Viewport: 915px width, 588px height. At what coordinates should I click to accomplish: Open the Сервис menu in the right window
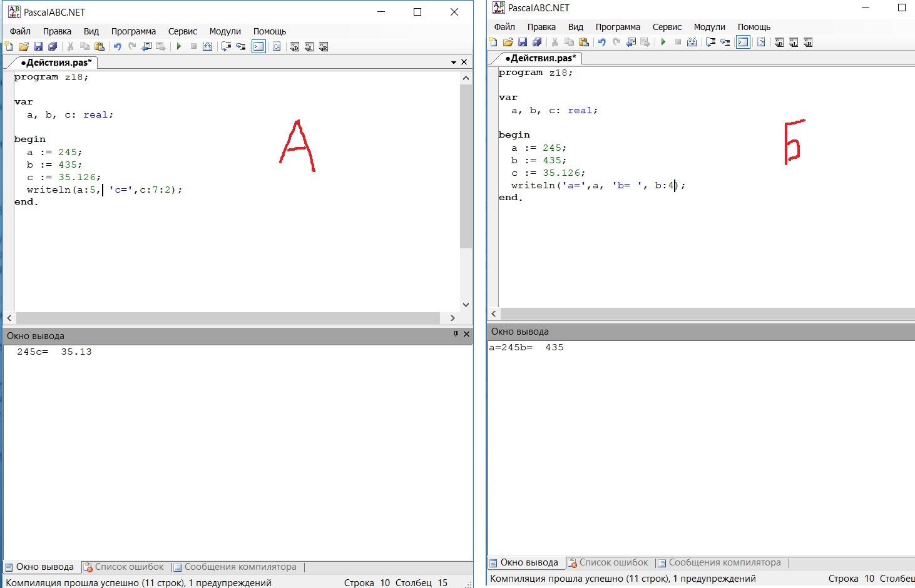pos(667,27)
